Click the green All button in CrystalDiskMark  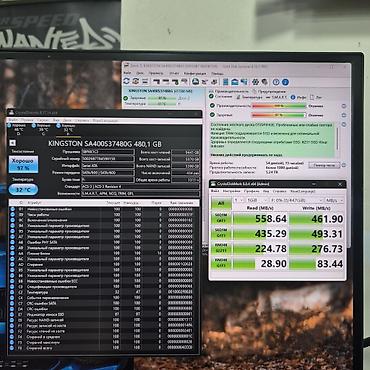pos(221,203)
